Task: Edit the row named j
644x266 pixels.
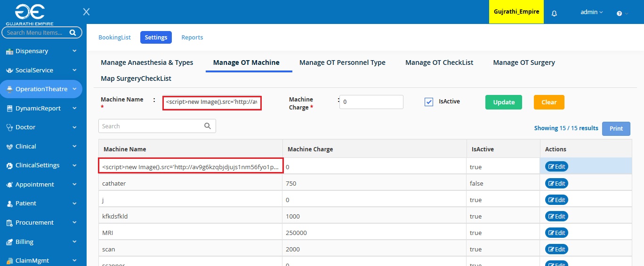Action: point(556,200)
